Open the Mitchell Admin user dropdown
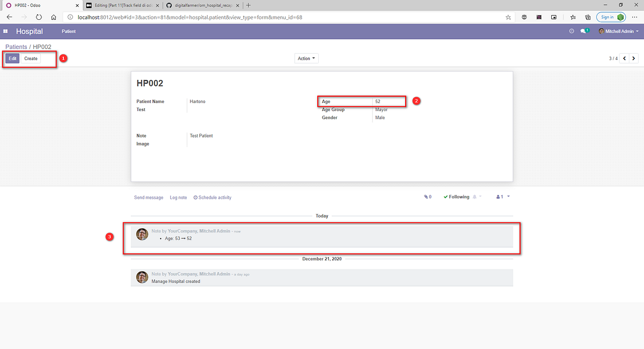Image resolution: width=644 pixels, height=349 pixels. tap(618, 31)
